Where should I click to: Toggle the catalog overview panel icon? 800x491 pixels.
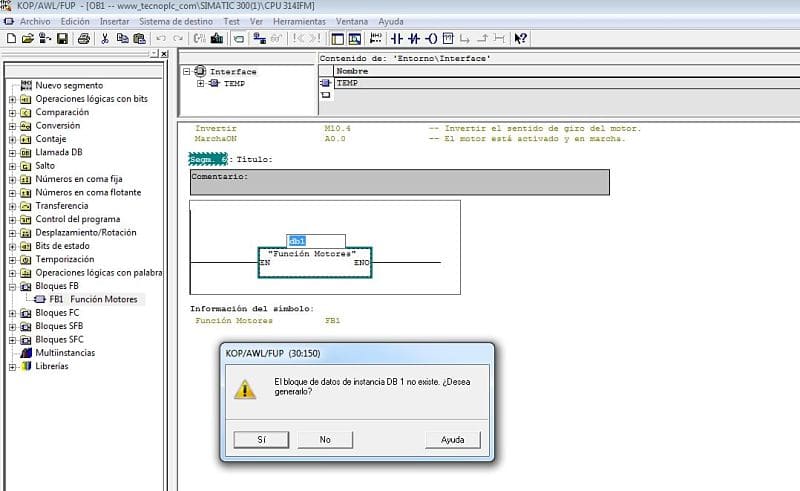337,38
